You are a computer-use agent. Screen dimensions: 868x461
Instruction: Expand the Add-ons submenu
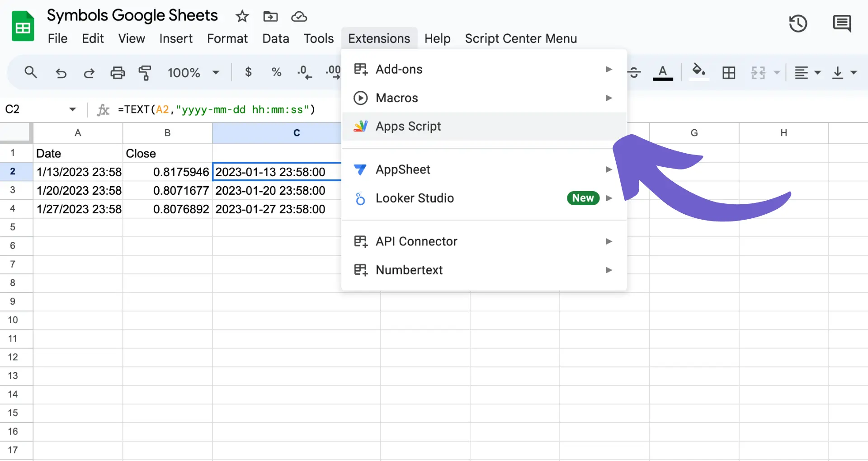tap(484, 69)
